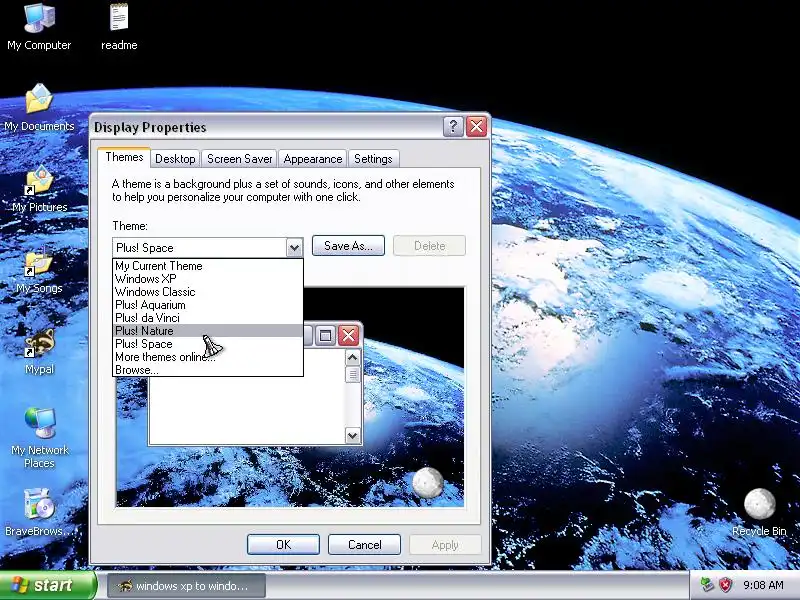Click the OK button
800x600 pixels.
[283, 545]
